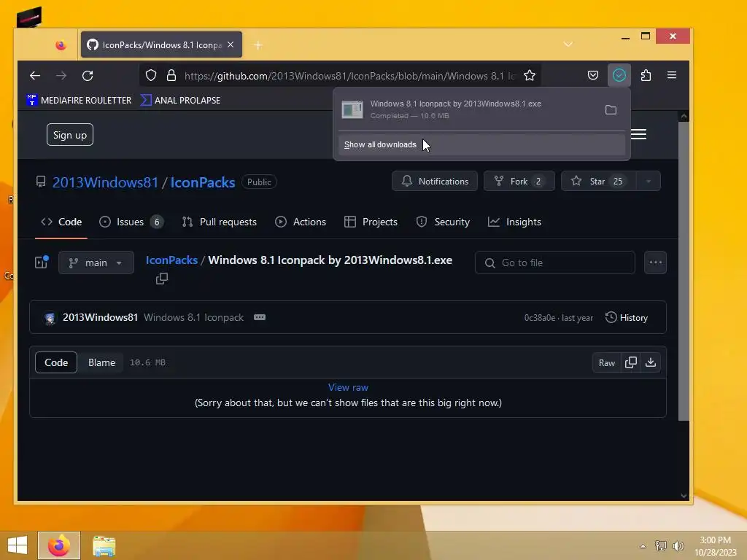Open more file actions ellipsis button
The height and width of the screenshot is (560, 747).
(656, 262)
